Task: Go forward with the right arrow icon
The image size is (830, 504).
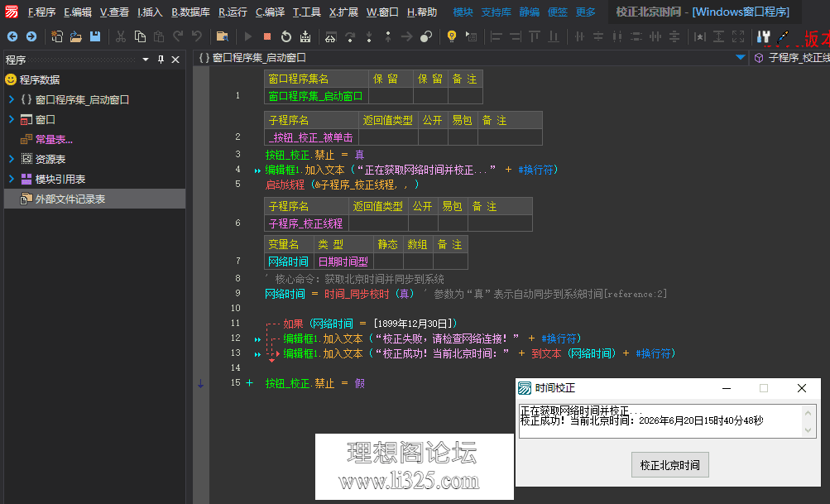Action: click(31, 36)
